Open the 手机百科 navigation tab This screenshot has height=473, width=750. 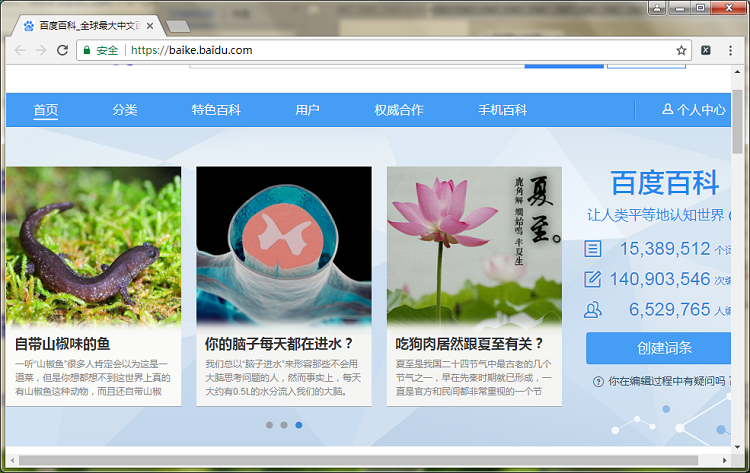[x=502, y=110]
